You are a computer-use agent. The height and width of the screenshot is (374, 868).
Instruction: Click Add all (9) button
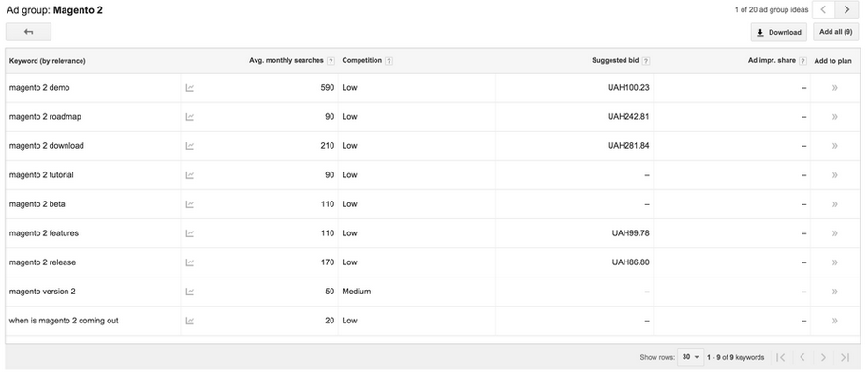pyautogui.click(x=835, y=32)
